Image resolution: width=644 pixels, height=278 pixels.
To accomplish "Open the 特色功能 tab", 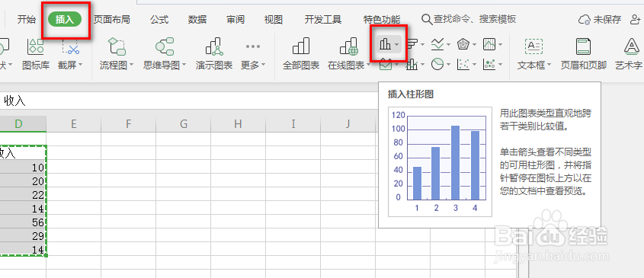I will click(382, 19).
